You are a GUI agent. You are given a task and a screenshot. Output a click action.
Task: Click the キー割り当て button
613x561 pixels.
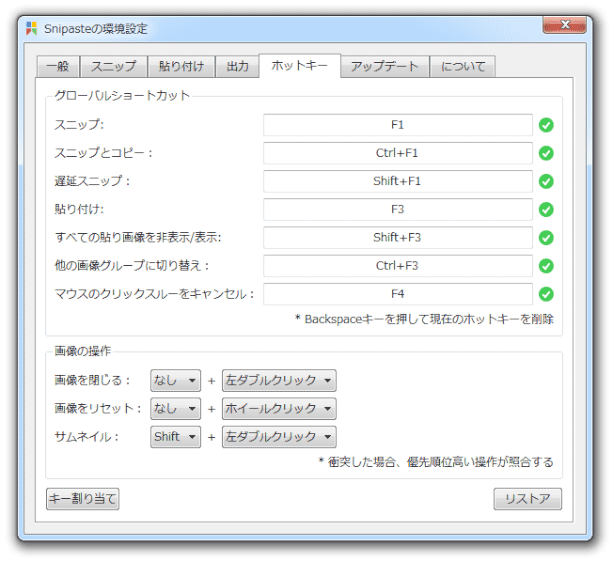point(82,499)
